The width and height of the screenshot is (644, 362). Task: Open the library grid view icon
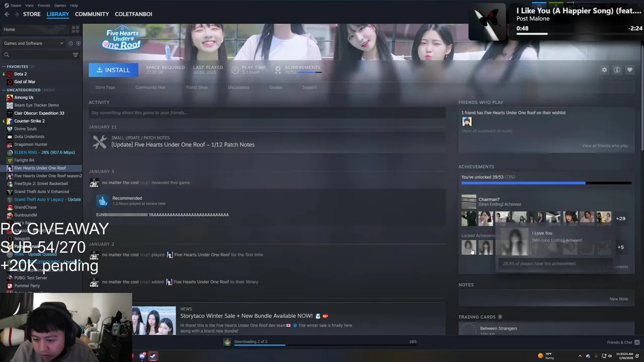(76, 29)
